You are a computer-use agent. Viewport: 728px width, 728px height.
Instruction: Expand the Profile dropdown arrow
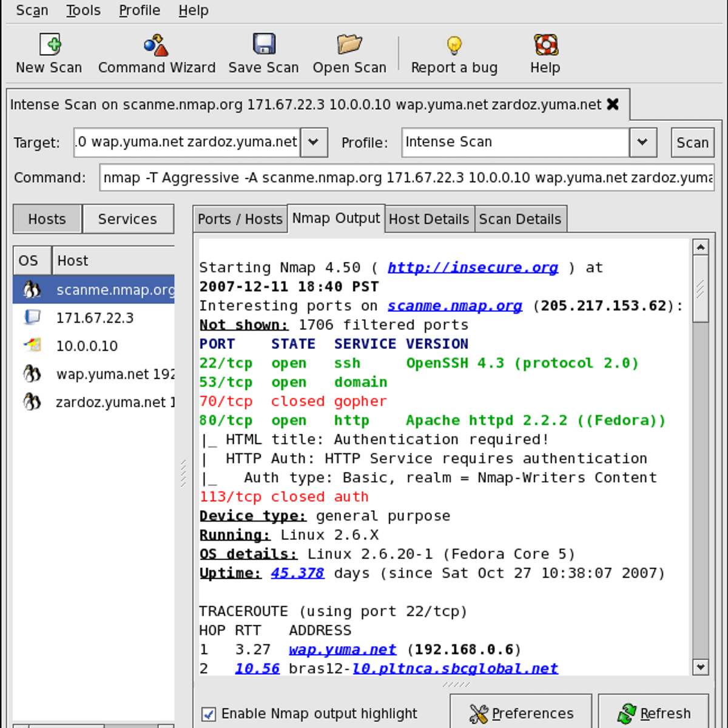pos(642,143)
